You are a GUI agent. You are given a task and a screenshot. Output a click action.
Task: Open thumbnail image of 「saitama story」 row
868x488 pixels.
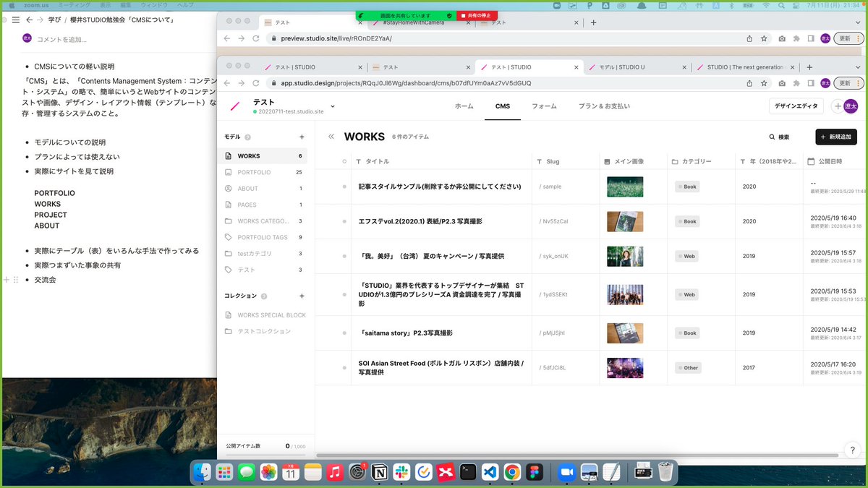625,333
